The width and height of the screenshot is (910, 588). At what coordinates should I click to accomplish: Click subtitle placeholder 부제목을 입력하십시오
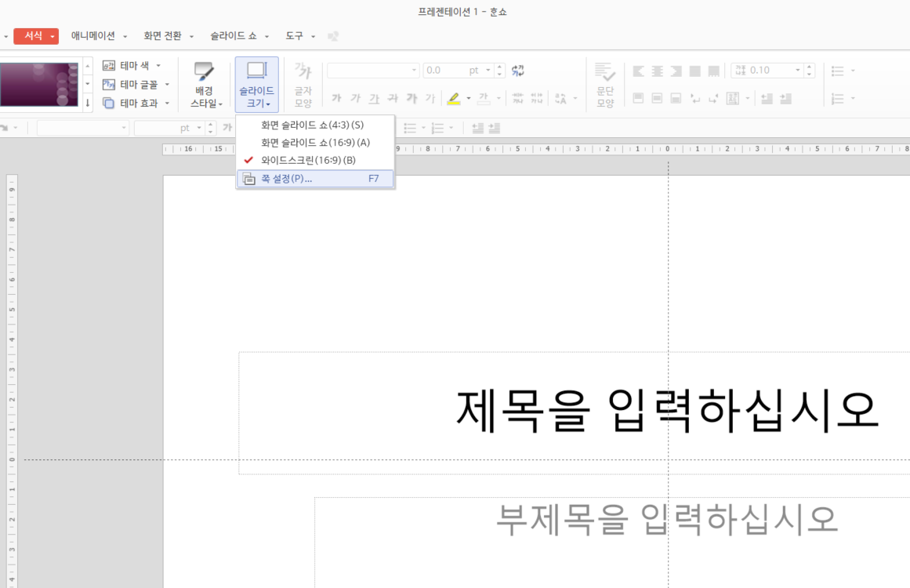tap(667, 519)
